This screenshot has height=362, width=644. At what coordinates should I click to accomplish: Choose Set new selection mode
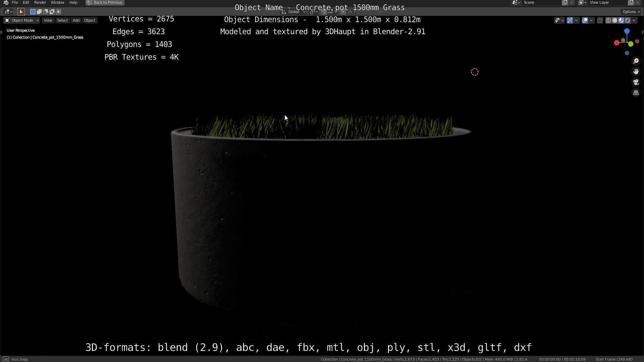point(33,12)
